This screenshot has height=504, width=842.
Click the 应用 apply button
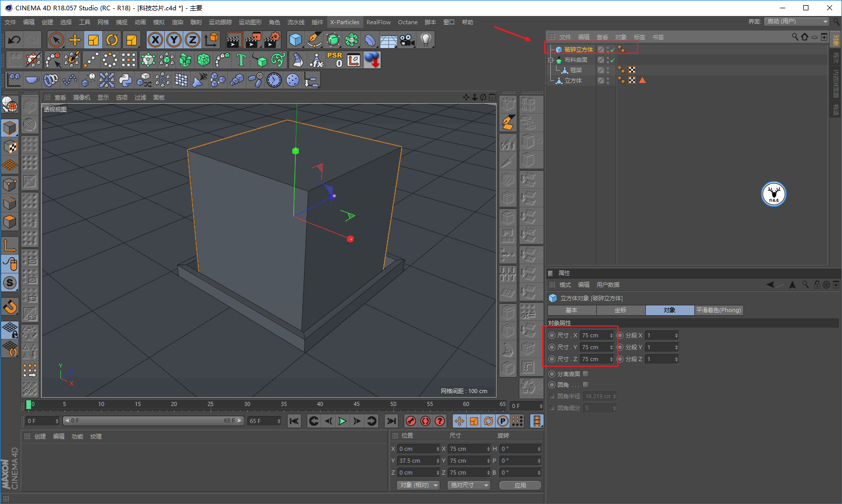point(520,485)
